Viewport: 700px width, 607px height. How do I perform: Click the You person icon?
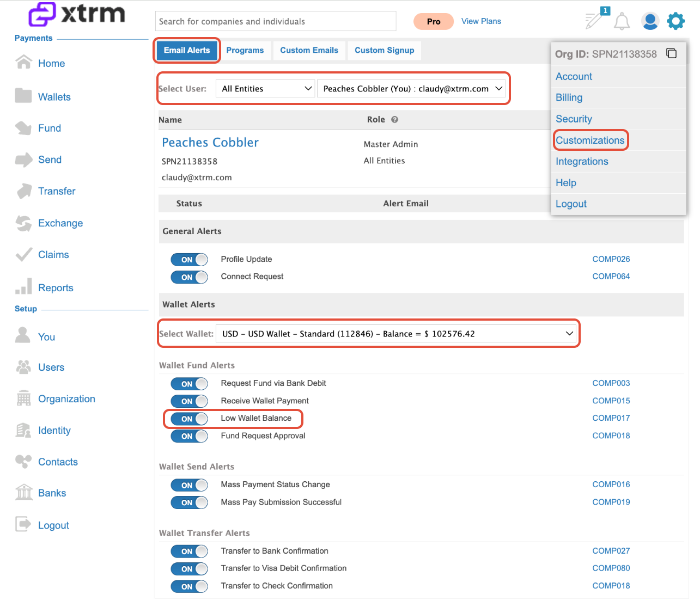click(x=23, y=335)
